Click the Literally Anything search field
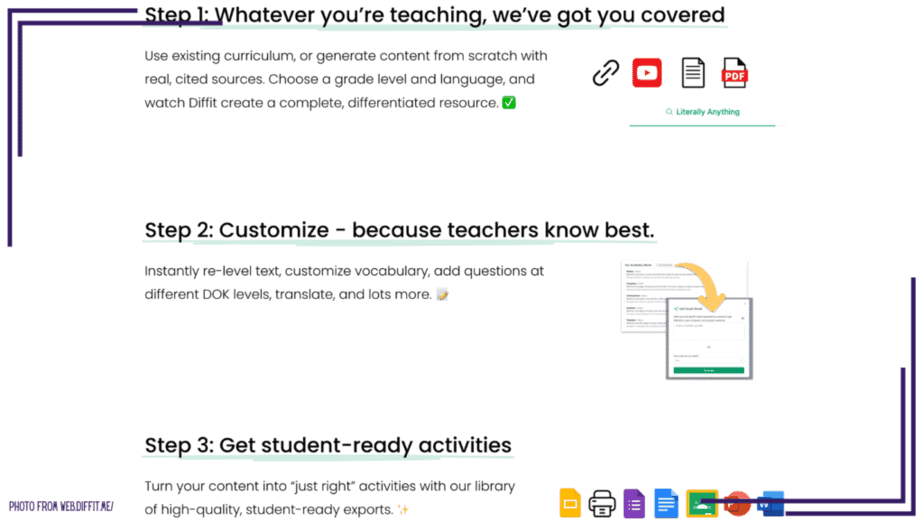Screen dimensions: 924x521 point(702,113)
